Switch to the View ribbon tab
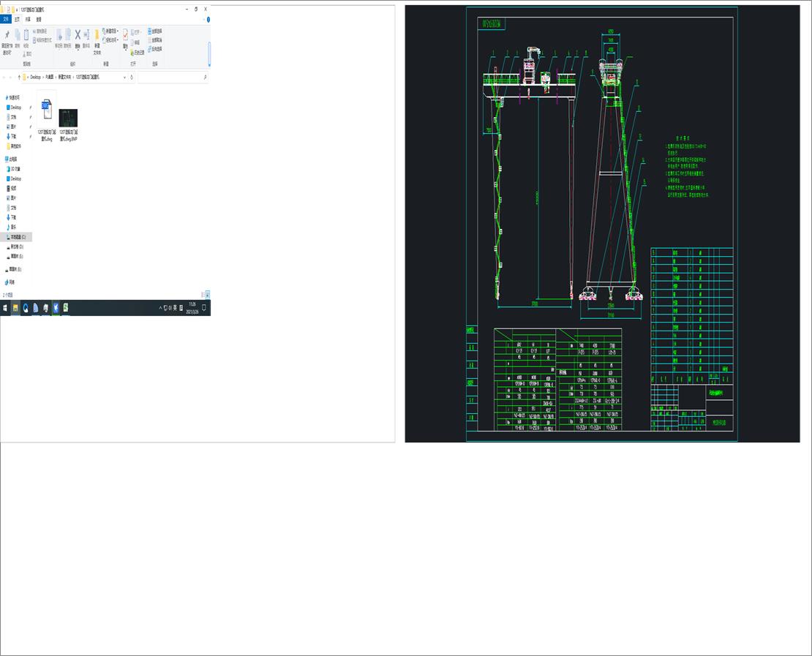Screen dimensions: 812x656 pyautogui.click(x=38, y=20)
